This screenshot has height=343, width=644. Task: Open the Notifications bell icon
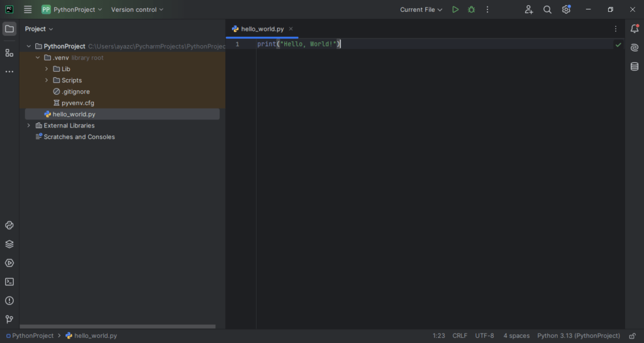(635, 29)
